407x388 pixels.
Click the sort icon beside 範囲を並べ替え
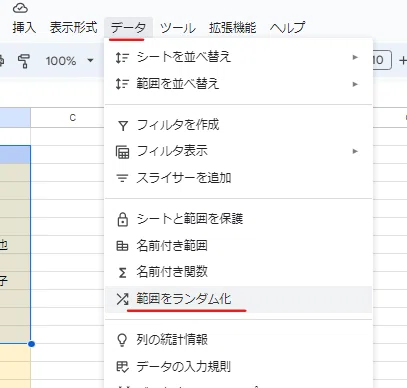pos(122,84)
